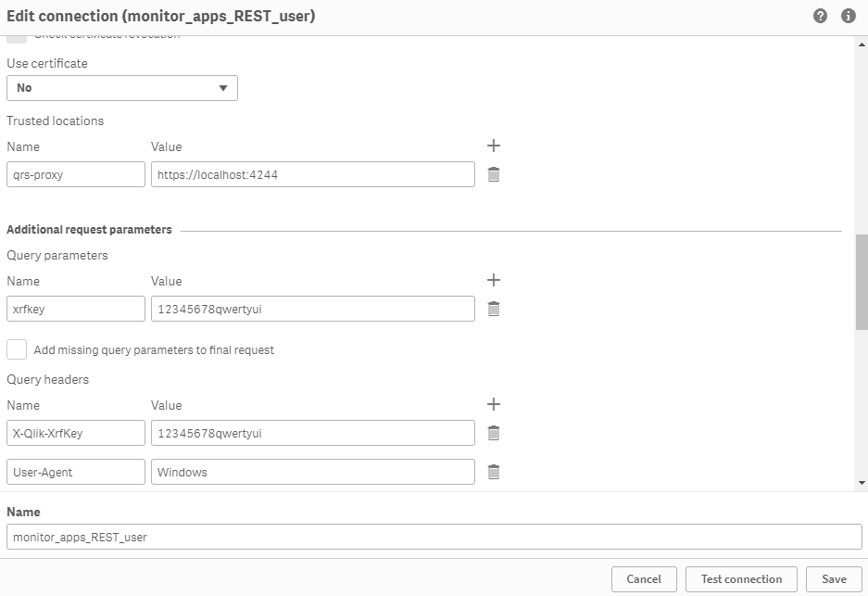Click the info icon in header
Viewport: 868px width, 596px height.
(x=848, y=16)
